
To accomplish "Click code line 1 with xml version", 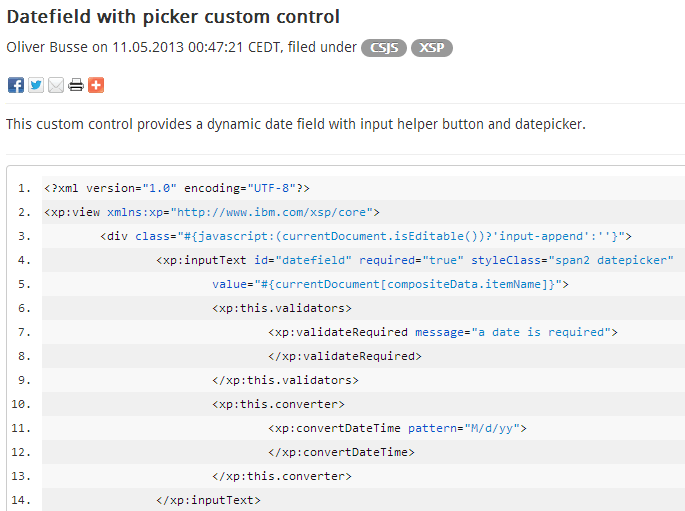I will tap(177, 188).
